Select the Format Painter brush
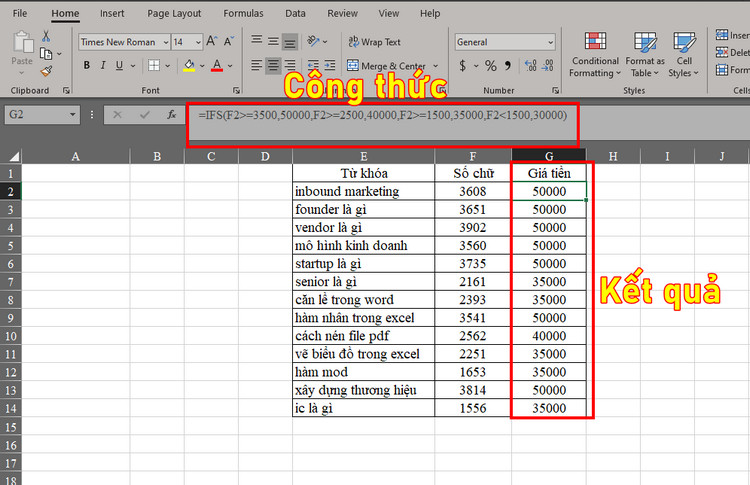750x485 pixels. [46, 71]
